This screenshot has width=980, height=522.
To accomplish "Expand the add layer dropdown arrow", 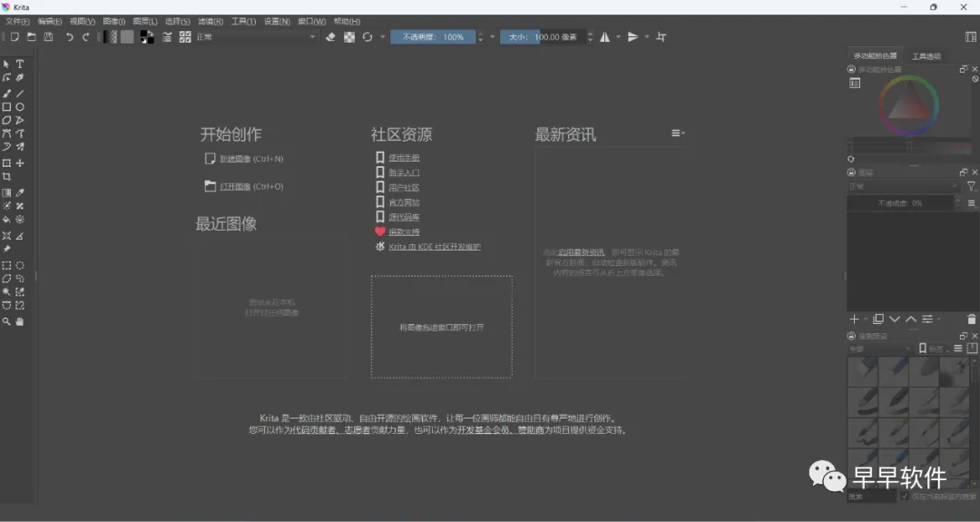I will 866,320.
